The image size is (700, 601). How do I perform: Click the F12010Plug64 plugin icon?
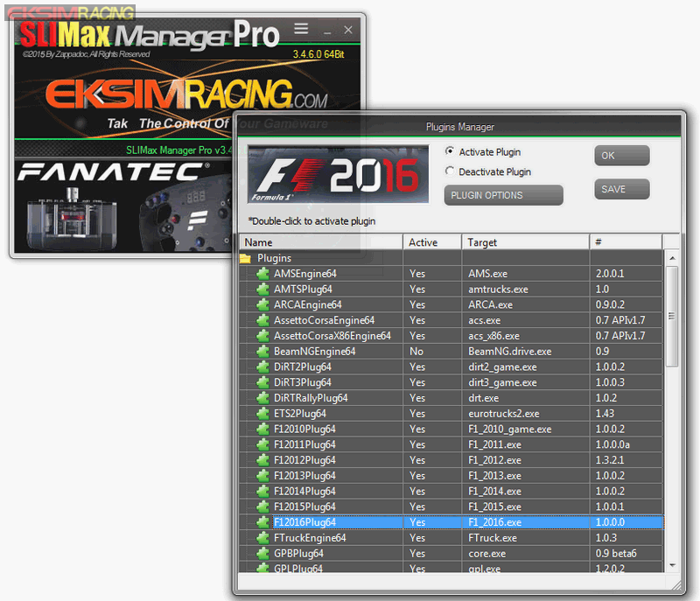click(x=263, y=429)
